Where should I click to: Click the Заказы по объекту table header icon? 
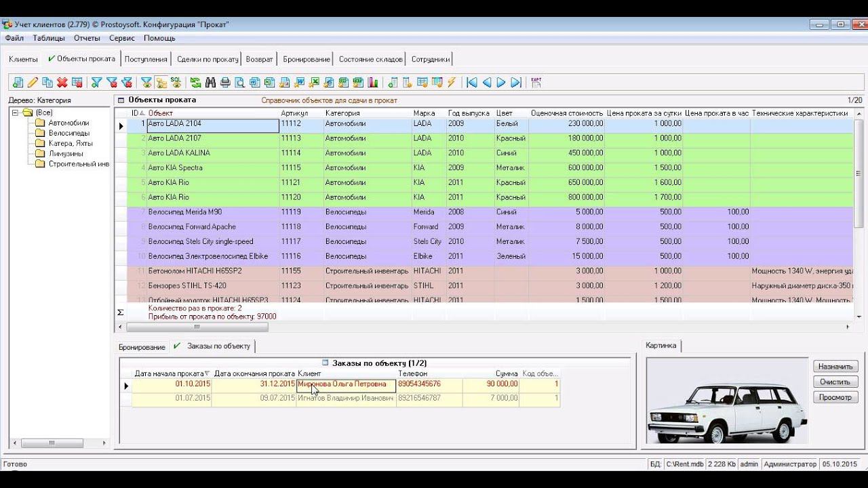point(325,363)
